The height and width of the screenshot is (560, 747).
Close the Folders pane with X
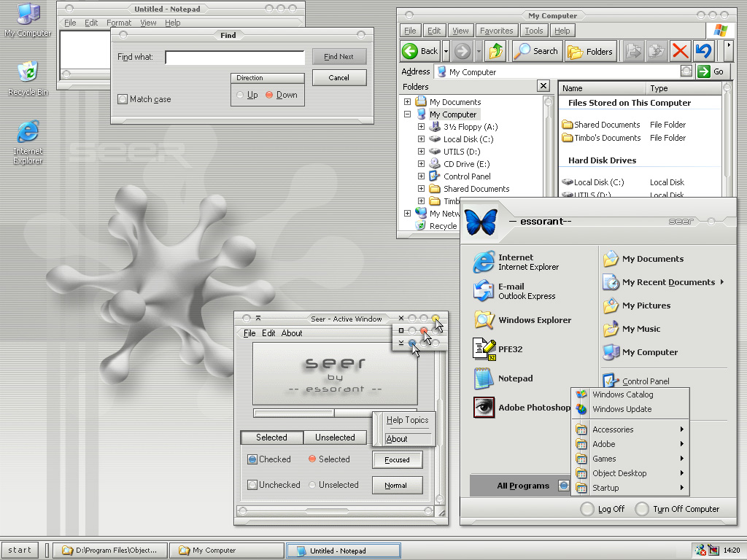click(543, 86)
